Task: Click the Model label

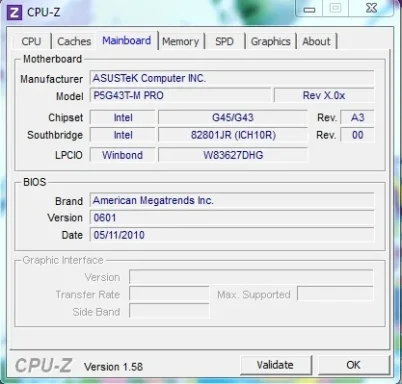Action: (70, 96)
